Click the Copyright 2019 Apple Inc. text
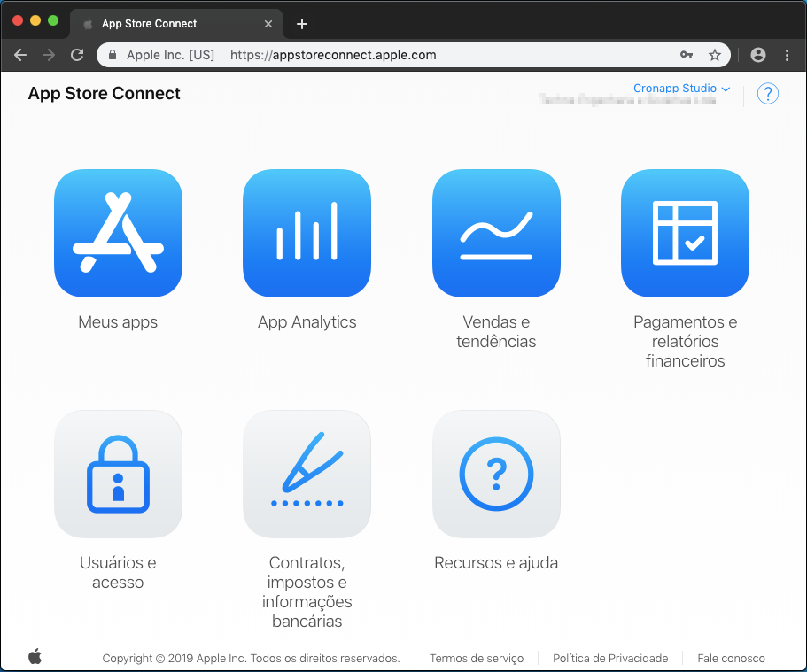807x672 pixels. (252, 658)
